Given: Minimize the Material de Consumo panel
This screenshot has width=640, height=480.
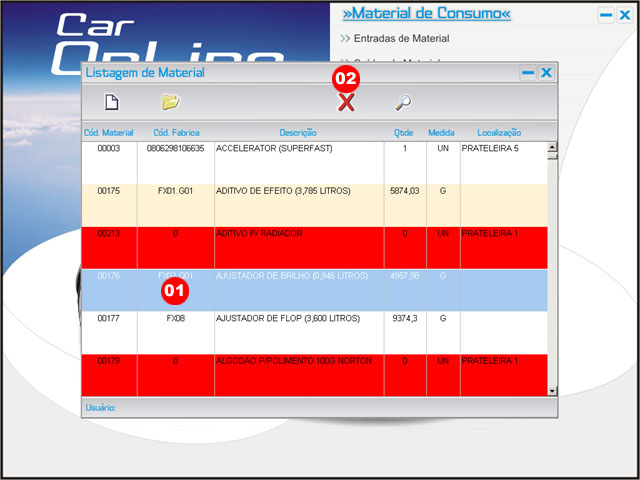Looking at the screenshot, I should 606,15.
